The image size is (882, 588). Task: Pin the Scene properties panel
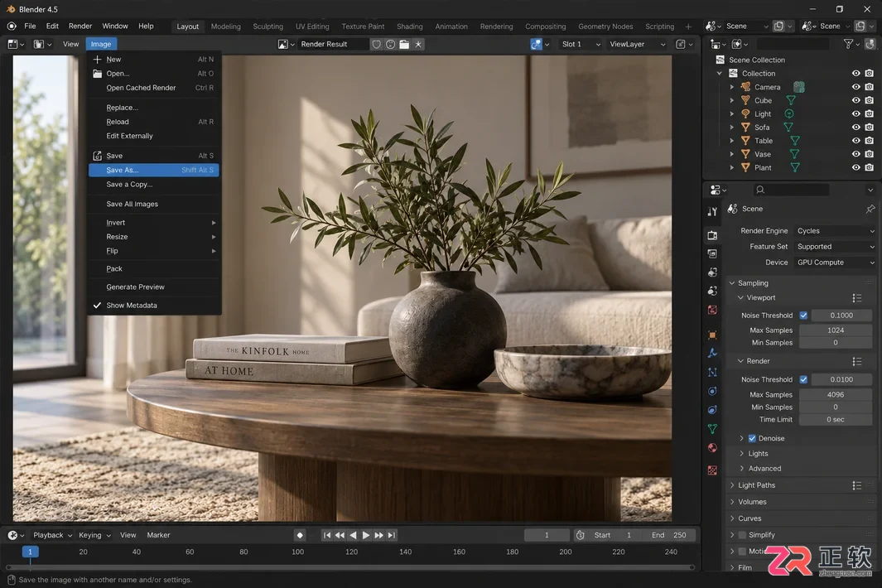point(870,209)
